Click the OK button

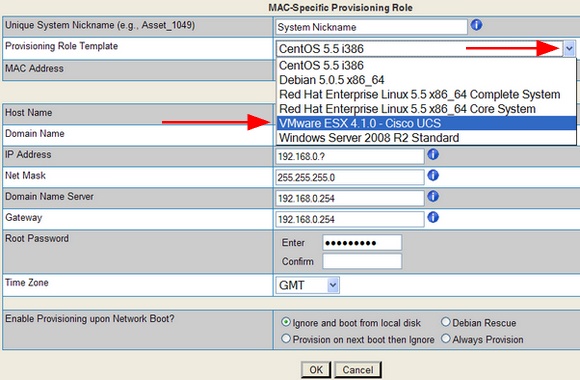(x=316, y=370)
